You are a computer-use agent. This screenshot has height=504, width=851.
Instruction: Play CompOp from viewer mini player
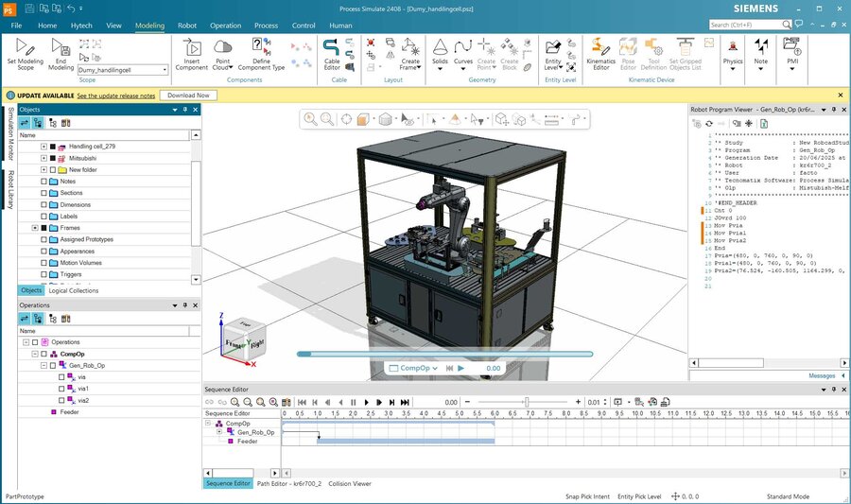coord(460,368)
